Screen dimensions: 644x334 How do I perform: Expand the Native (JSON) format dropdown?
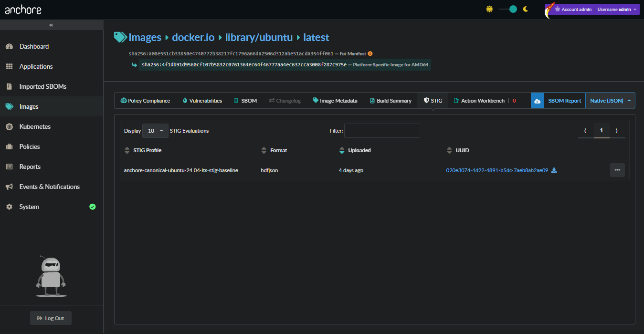pyautogui.click(x=610, y=101)
